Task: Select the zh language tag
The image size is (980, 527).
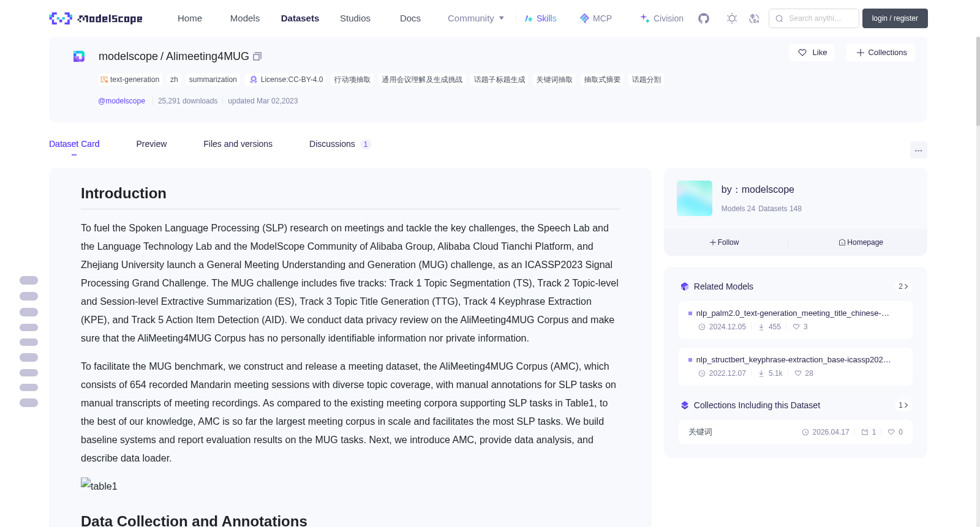Action: pyautogui.click(x=174, y=80)
